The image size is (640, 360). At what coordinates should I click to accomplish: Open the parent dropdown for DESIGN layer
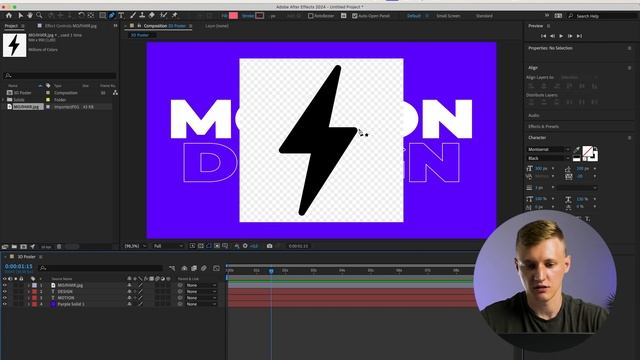(201, 291)
